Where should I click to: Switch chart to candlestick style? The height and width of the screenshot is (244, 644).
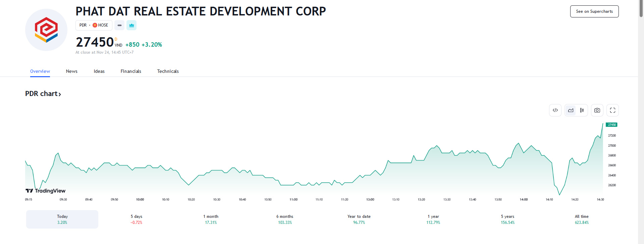pos(582,110)
